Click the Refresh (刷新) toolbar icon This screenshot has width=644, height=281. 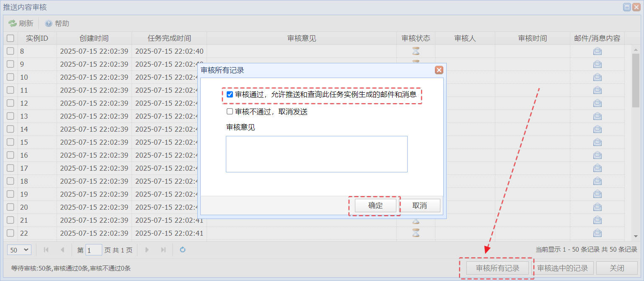(x=13, y=23)
